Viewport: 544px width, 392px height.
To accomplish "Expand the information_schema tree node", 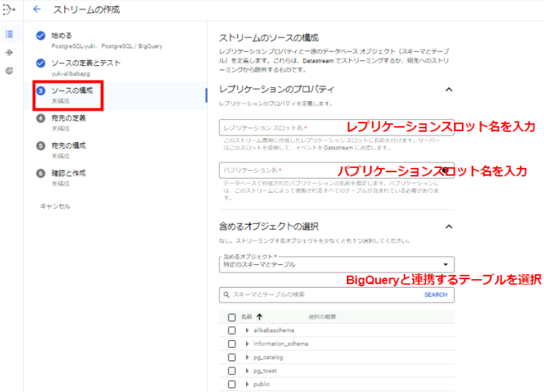I will (247, 344).
